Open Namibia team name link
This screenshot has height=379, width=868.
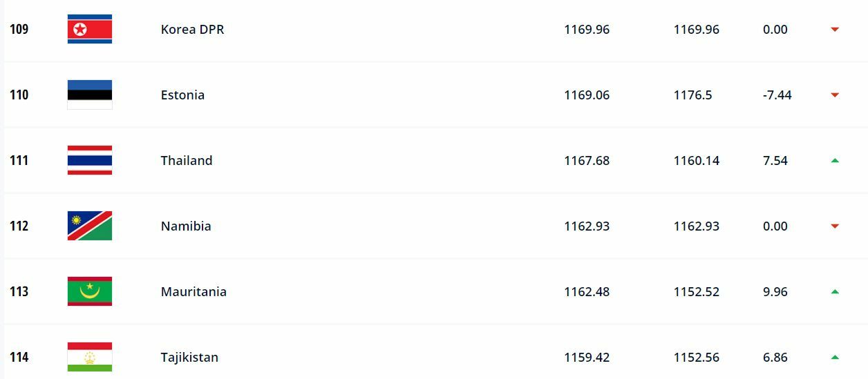[186, 226]
